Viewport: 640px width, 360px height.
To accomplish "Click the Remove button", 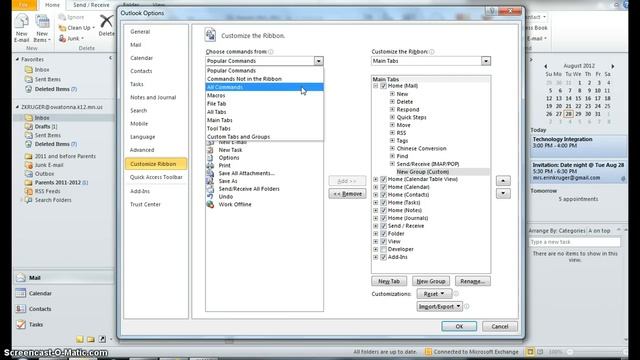I will tap(347, 193).
